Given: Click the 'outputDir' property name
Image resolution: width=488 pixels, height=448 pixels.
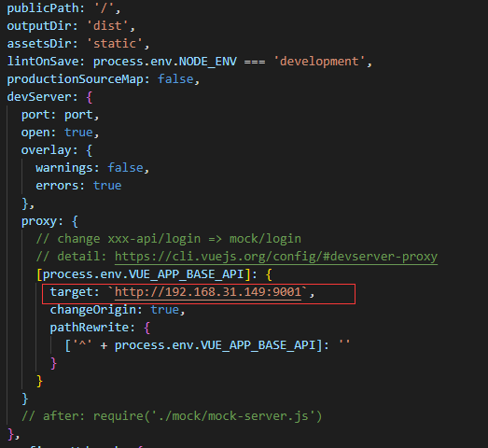Looking at the screenshot, I should click(x=39, y=26).
